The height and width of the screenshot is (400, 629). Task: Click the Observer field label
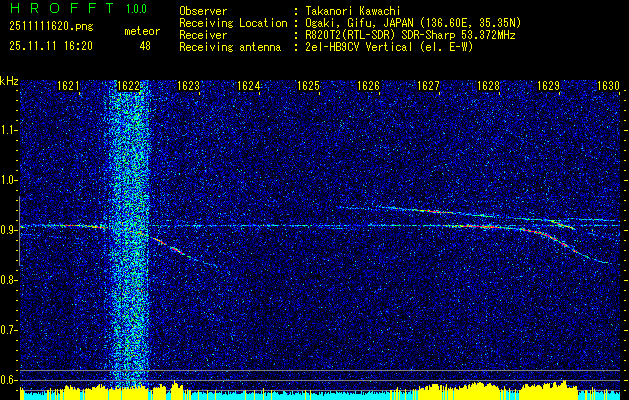[203, 12]
